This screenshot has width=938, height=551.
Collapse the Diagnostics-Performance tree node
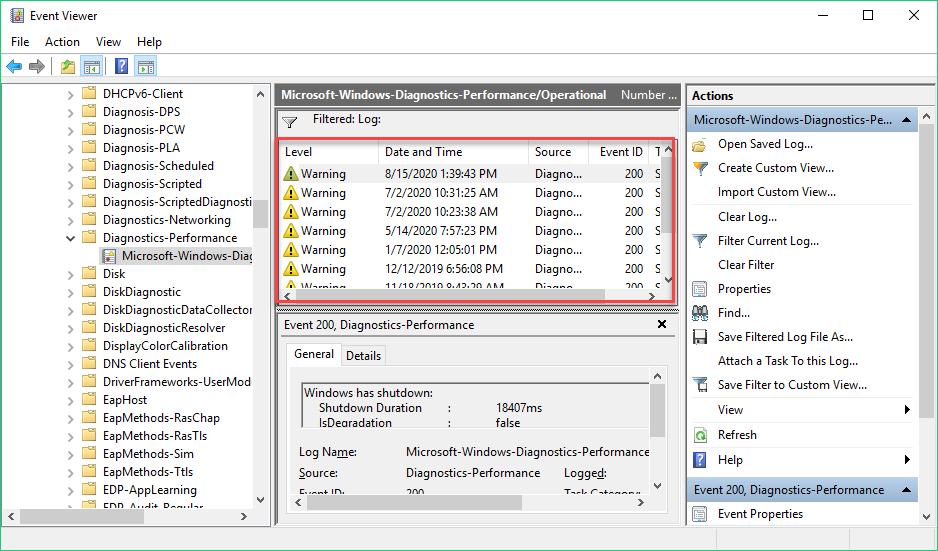[71, 238]
